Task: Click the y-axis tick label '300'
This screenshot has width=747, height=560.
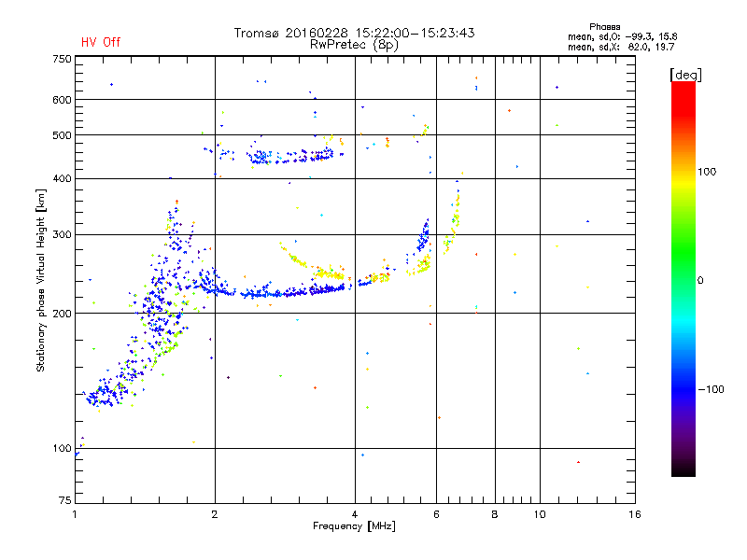Action: tap(62, 234)
